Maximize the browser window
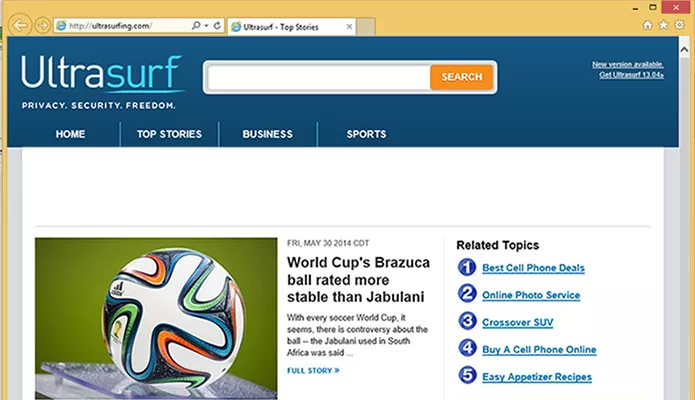Screen dimensions: 695x400 pos(653,7)
